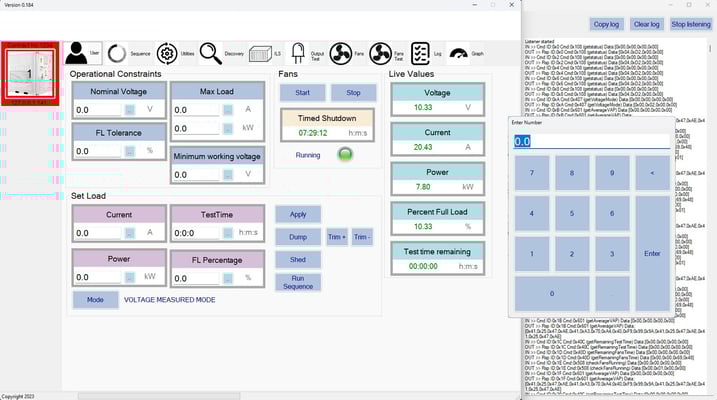
Task: Click keypad digit 3
Action: coord(612,254)
